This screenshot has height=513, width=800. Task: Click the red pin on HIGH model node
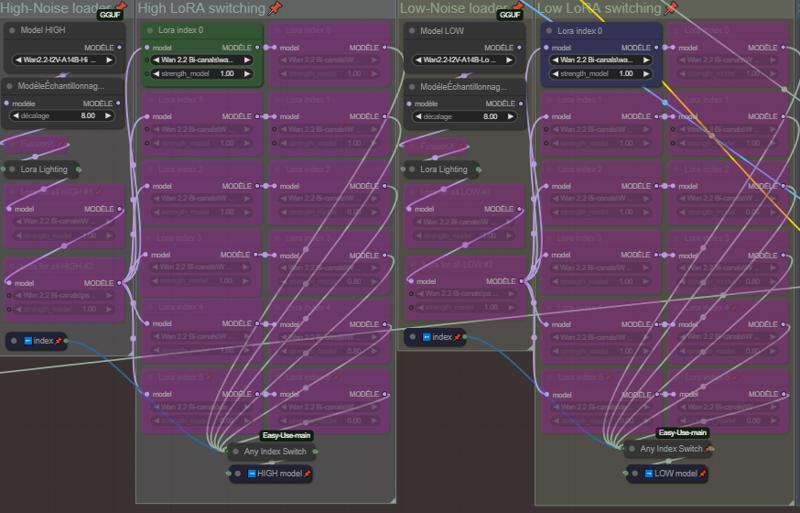(x=307, y=474)
